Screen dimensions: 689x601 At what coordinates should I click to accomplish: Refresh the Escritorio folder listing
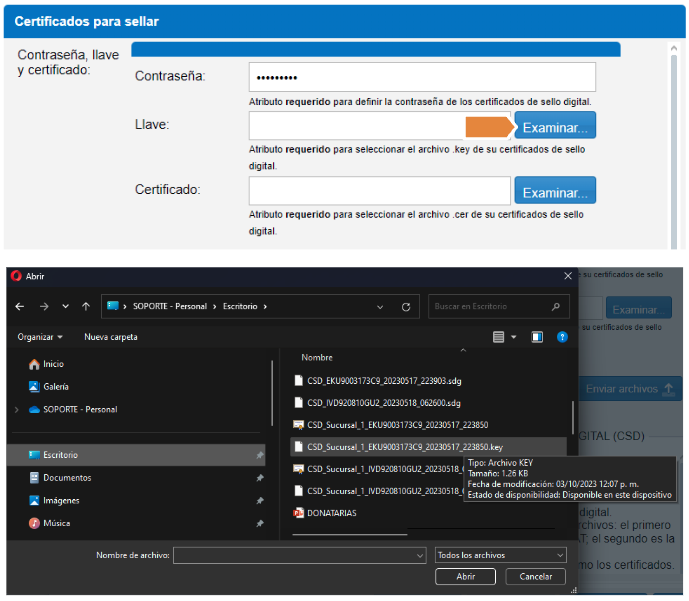(405, 307)
